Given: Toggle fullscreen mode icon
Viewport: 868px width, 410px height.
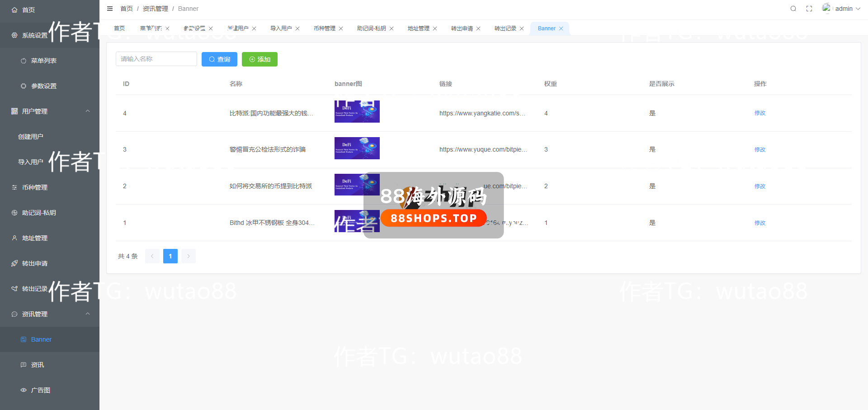Looking at the screenshot, I should click(x=809, y=9).
